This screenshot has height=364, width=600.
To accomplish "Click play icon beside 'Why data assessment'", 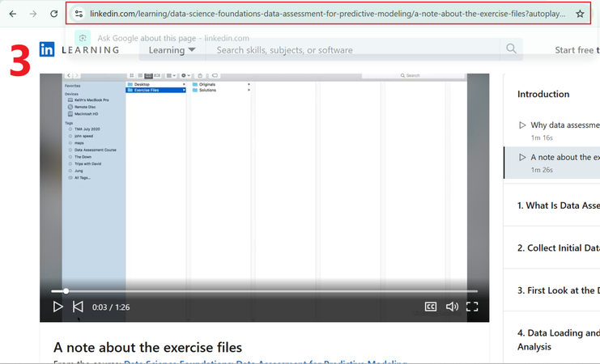I will click(522, 125).
